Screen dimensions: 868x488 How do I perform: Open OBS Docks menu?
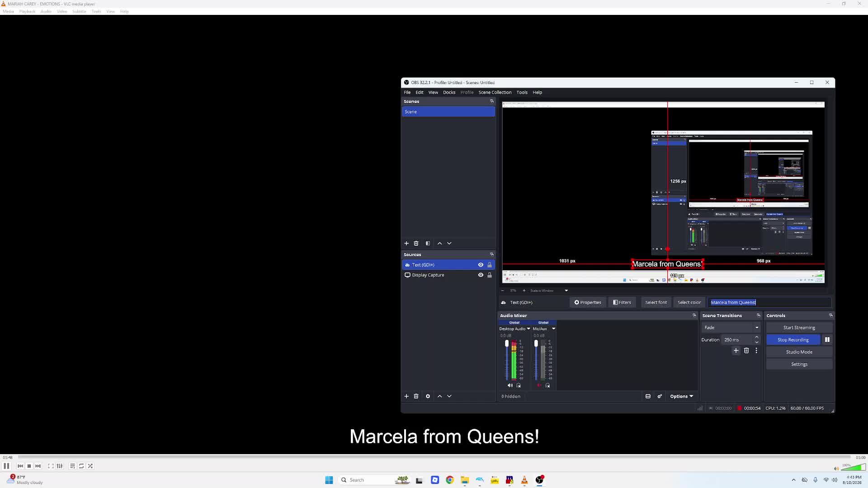[449, 92]
